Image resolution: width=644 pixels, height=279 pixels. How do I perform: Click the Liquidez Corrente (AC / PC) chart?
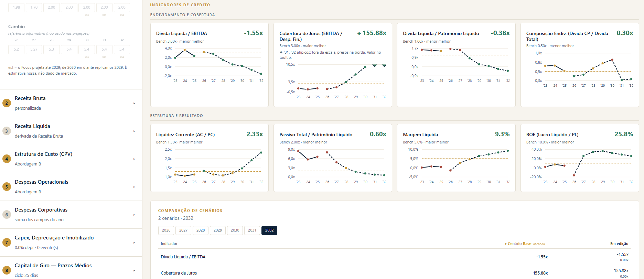(210, 158)
